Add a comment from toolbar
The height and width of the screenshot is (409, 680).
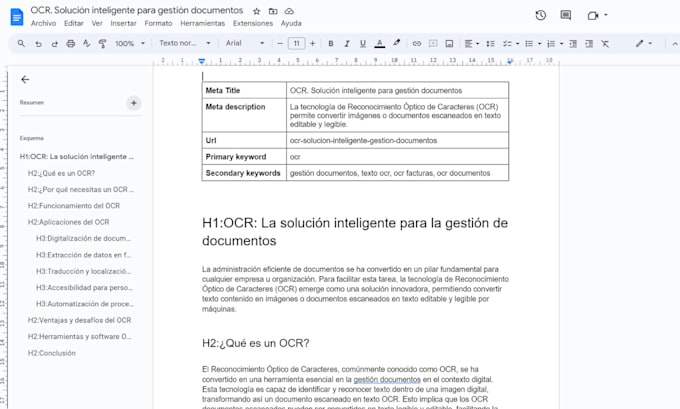click(x=433, y=43)
